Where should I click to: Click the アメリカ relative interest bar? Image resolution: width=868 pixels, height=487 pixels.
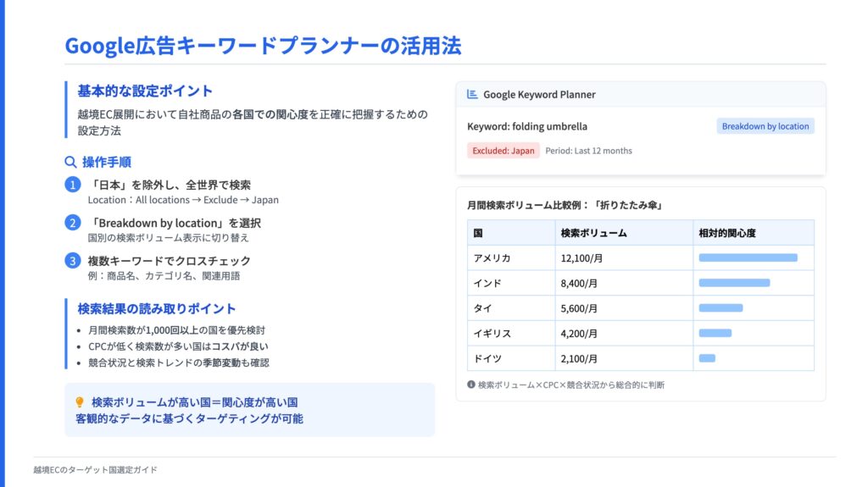point(748,257)
